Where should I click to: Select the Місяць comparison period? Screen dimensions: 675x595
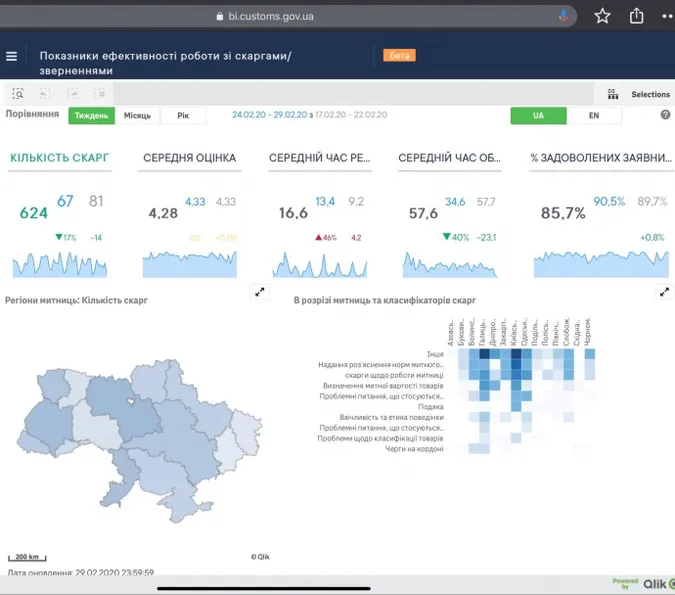click(x=137, y=115)
